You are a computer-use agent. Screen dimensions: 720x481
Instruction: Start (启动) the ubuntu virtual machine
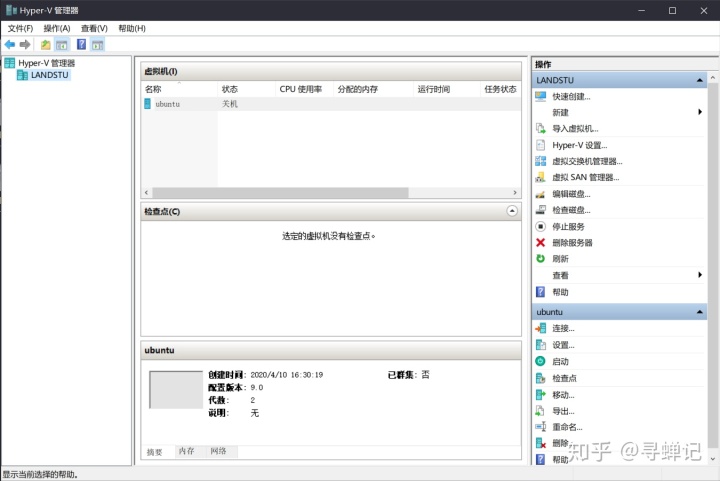(x=560, y=361)
